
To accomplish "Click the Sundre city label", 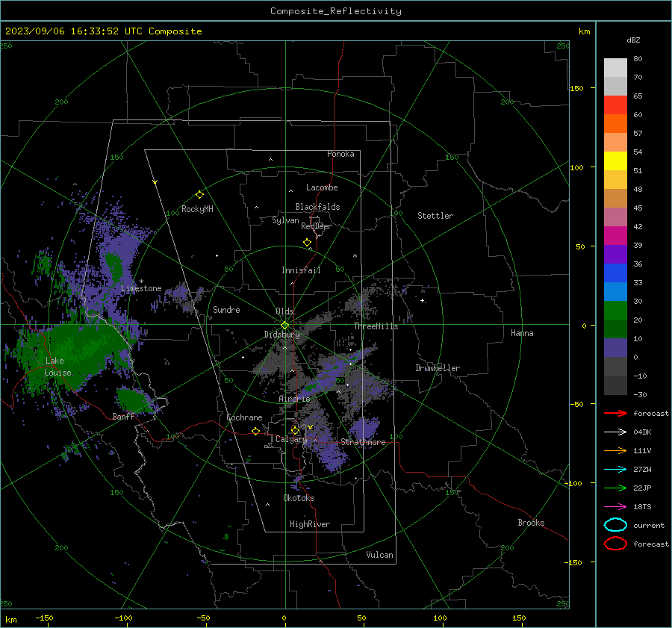I will click(x=226, y=309).
